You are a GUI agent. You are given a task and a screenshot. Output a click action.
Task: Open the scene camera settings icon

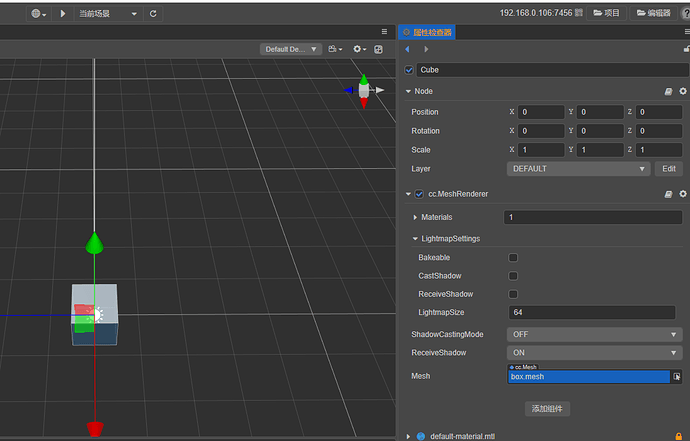tap(335, 49)
